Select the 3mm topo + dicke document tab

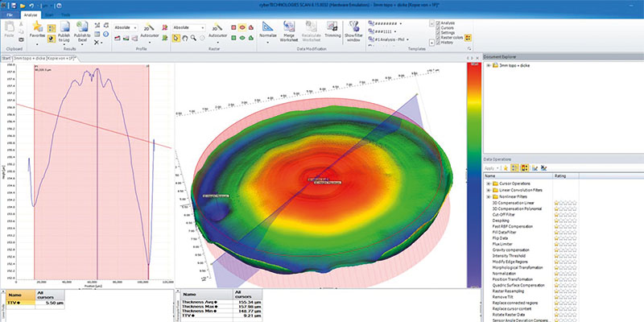click(x=44, y=58)
